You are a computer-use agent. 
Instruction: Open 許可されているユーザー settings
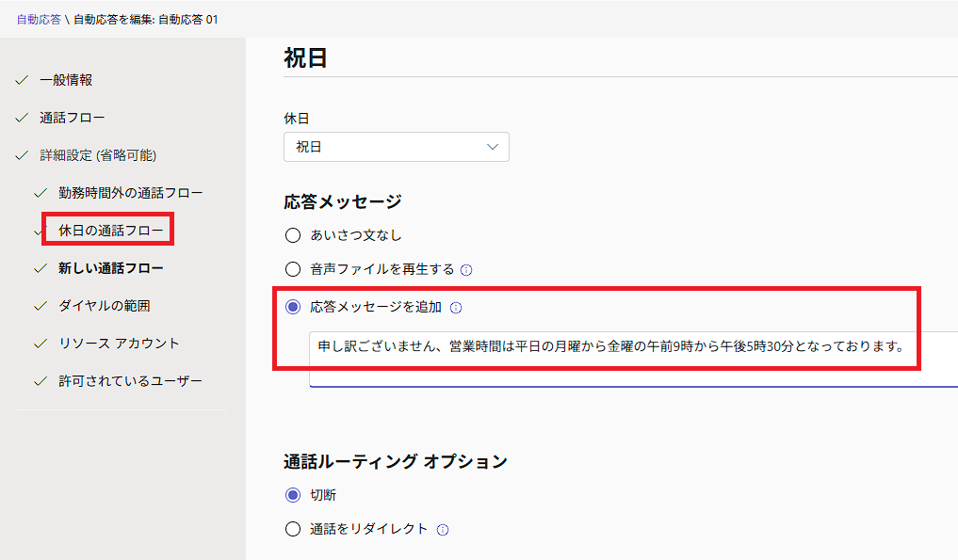(130, 381)
